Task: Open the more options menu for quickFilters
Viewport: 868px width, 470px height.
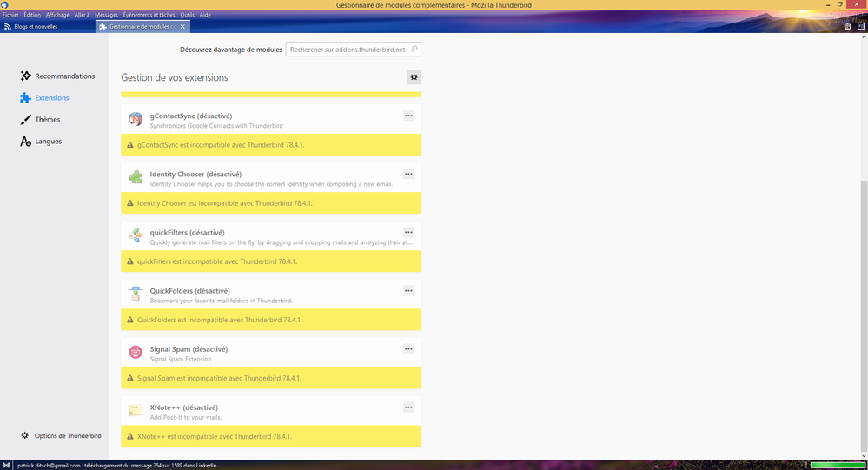Action: (x=408, y=233)
